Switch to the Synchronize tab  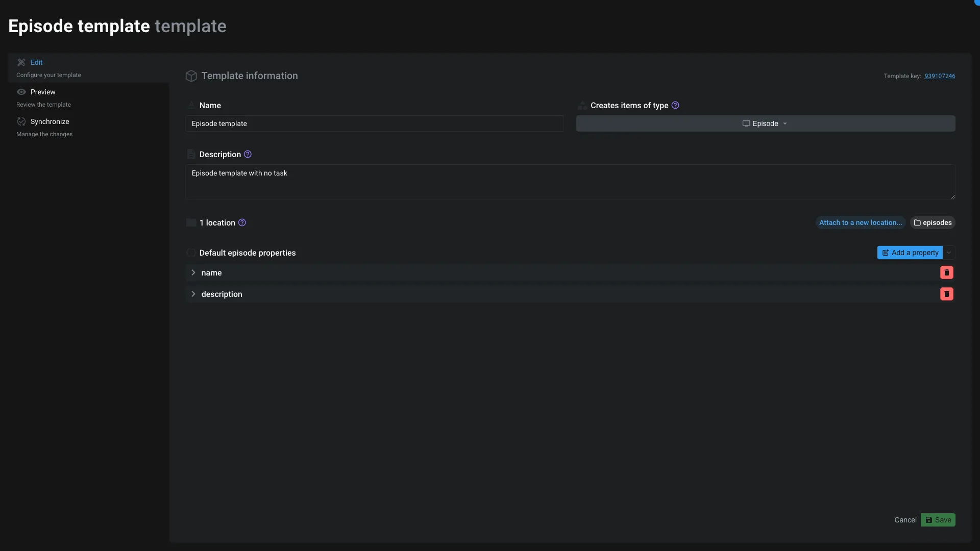coord(50,121)
